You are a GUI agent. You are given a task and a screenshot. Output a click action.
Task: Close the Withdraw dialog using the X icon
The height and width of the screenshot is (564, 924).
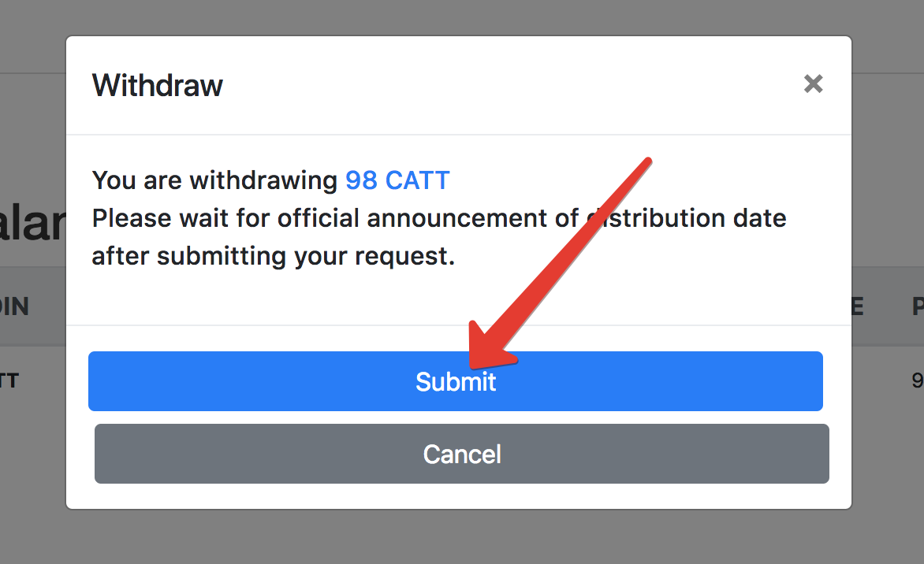click(x=813, y=83)
